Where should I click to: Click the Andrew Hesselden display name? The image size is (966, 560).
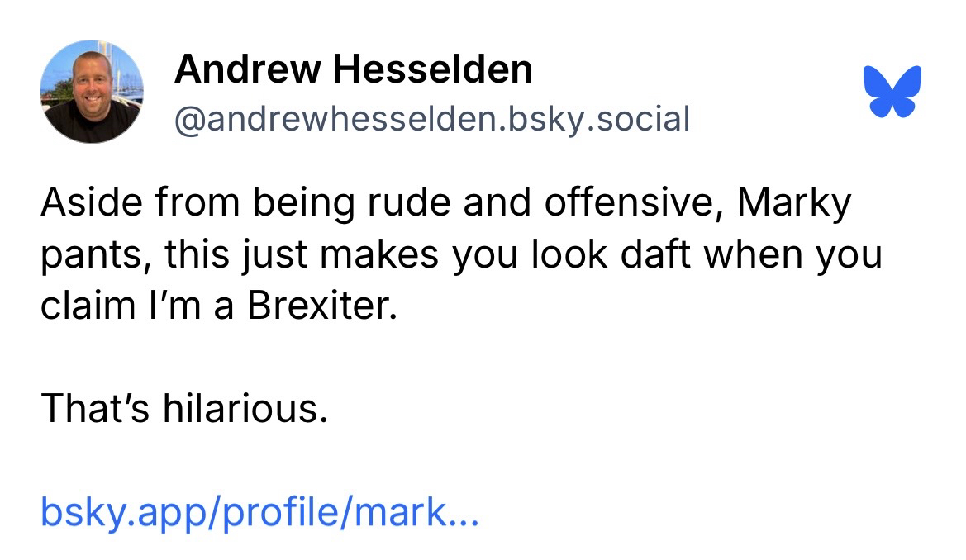[354, 69]
